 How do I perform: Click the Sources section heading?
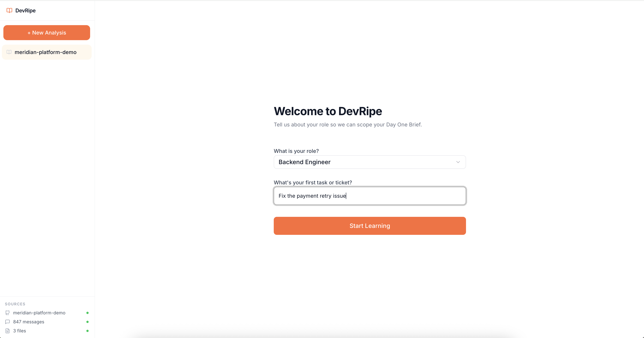coord(15,304)
